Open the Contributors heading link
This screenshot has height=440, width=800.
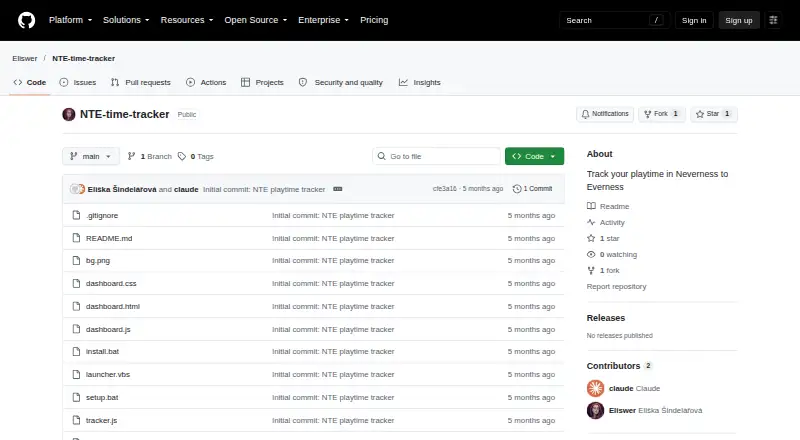click(619, 366)
